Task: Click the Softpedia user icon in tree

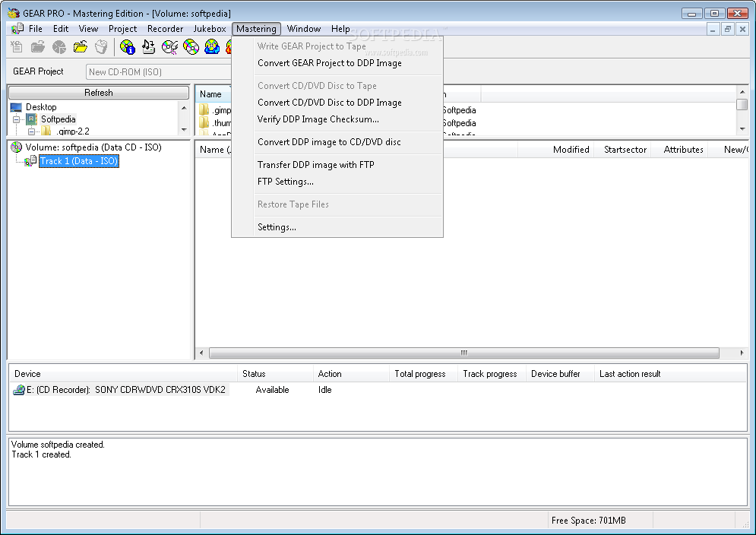Action: tap(31, 119)
